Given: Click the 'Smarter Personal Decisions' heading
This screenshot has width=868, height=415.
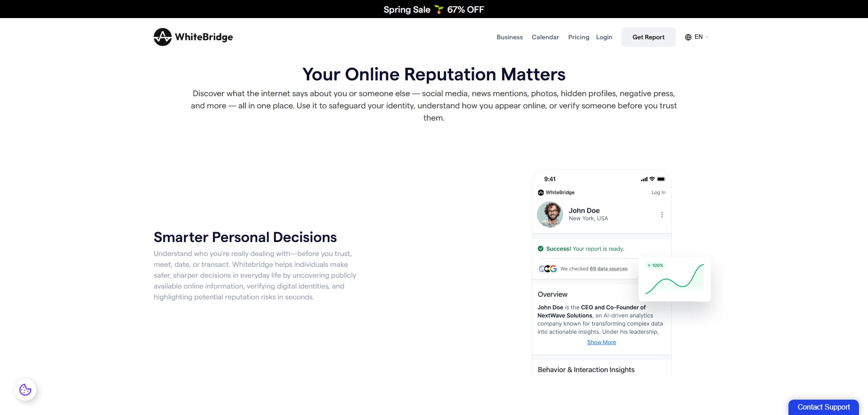Looking at the screenshot, I should coord(245,237).
